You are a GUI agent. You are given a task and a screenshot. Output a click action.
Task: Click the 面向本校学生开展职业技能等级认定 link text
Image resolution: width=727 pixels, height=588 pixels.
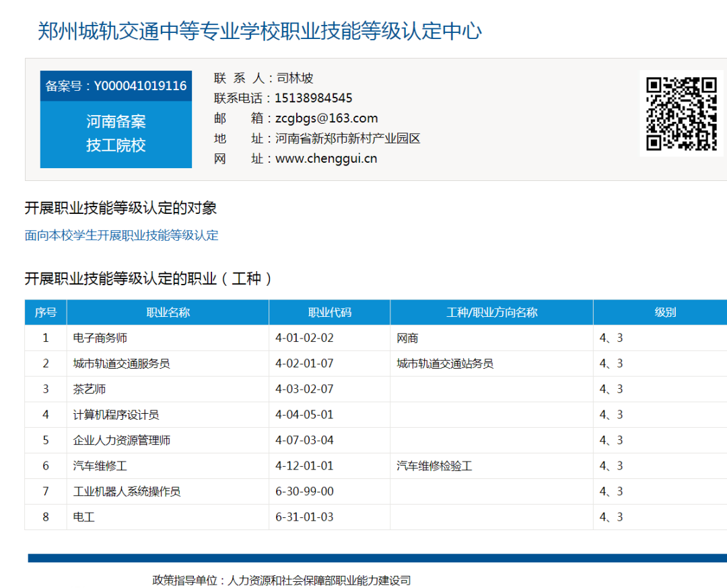pos(121,235)
